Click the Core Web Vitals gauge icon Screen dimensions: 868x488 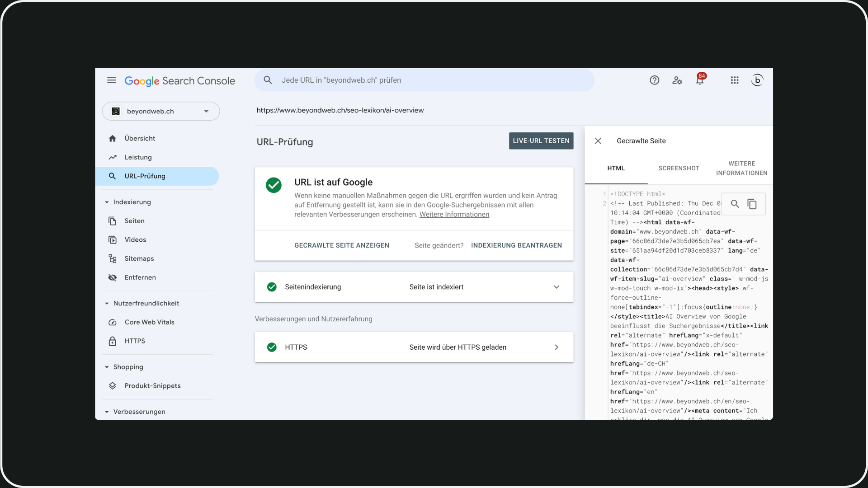[113, 322]
